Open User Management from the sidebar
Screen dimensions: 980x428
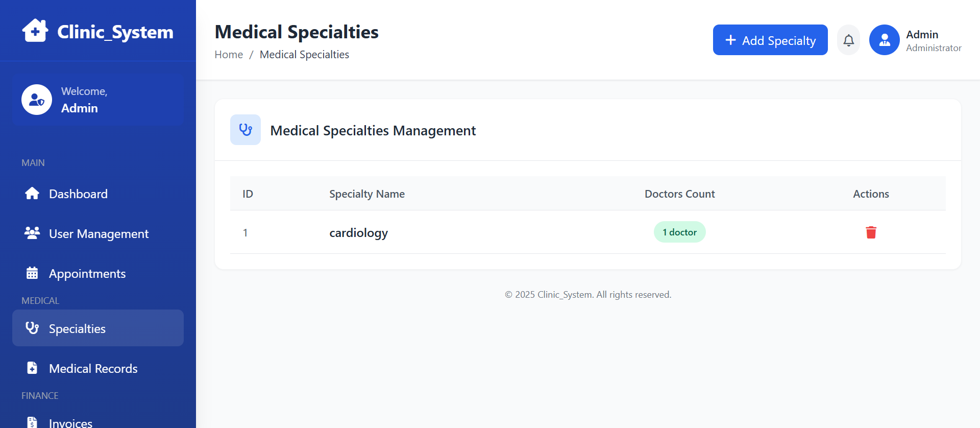[x=99, y=234]
